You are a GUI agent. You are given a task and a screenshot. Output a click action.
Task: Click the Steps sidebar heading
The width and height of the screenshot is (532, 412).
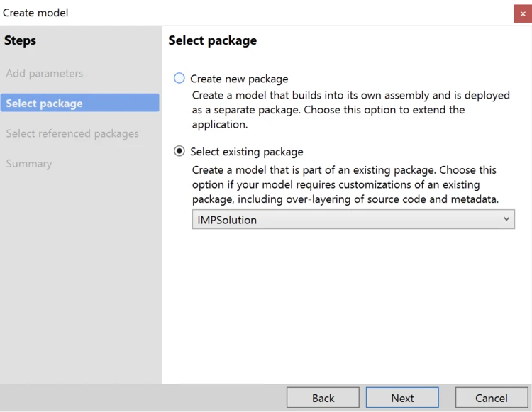coord(20,40)
